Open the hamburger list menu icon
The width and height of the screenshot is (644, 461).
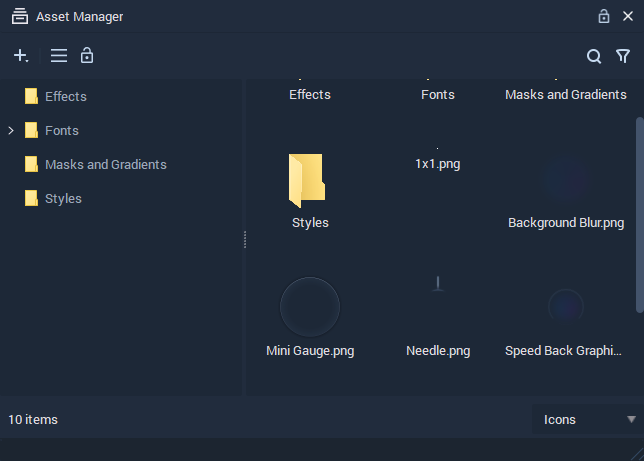pyautogui.click(x=59, y=55)
